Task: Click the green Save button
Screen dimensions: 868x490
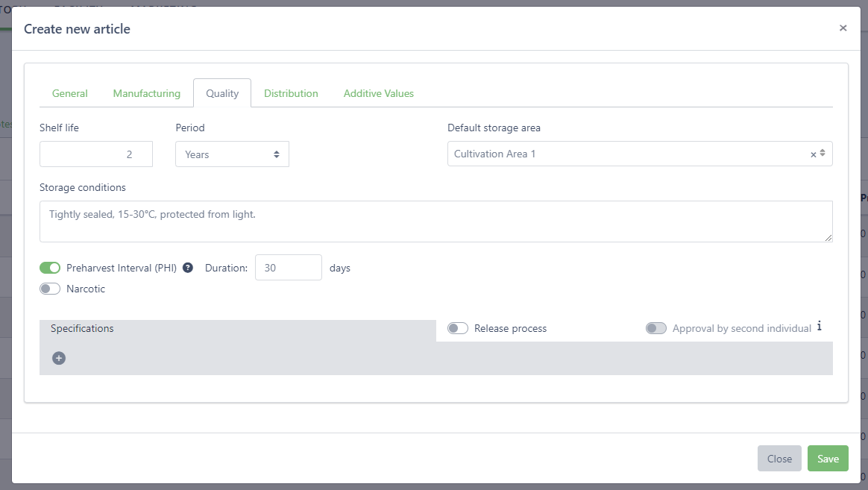Action: click(828, 459)
